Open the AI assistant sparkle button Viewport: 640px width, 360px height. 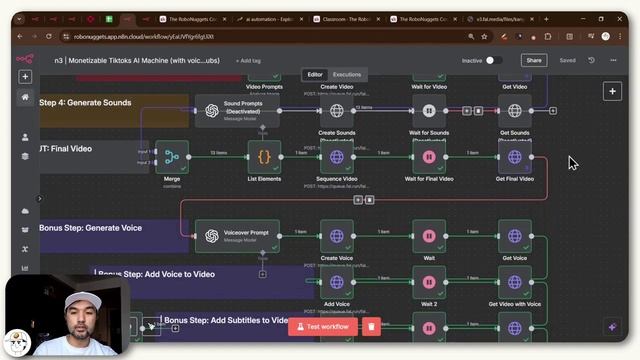tap(612, 327)
